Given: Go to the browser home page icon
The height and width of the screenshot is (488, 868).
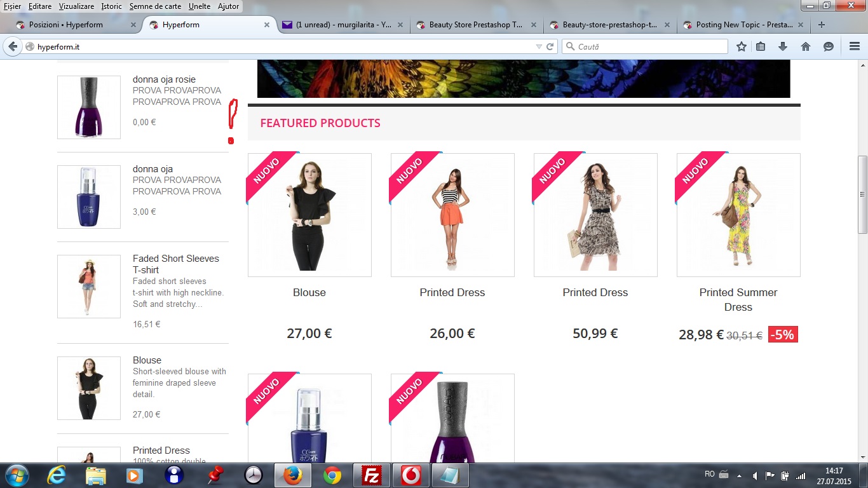Looking at the screenshot, I should [x=806, y=46].
